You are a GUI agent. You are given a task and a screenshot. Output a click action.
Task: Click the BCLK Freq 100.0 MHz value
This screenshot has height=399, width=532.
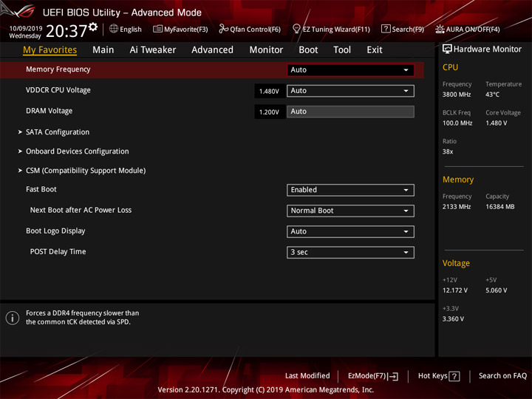(457, 123)
